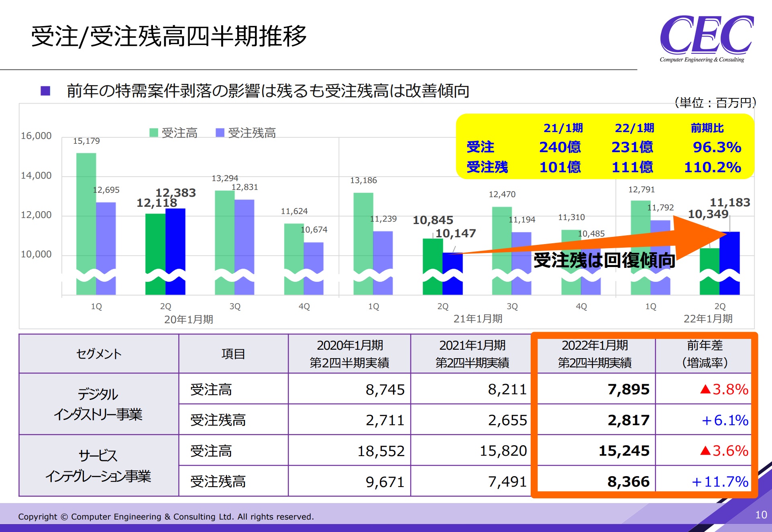Viewport: 772px width, 532px height.
Task: Click the bar label 11,624
Action: point(294,211)
